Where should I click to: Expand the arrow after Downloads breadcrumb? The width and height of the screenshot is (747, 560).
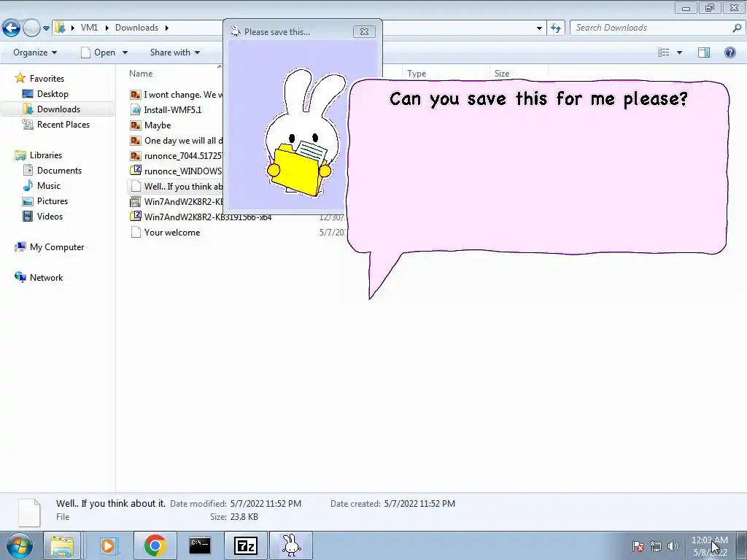click(167, 28)
